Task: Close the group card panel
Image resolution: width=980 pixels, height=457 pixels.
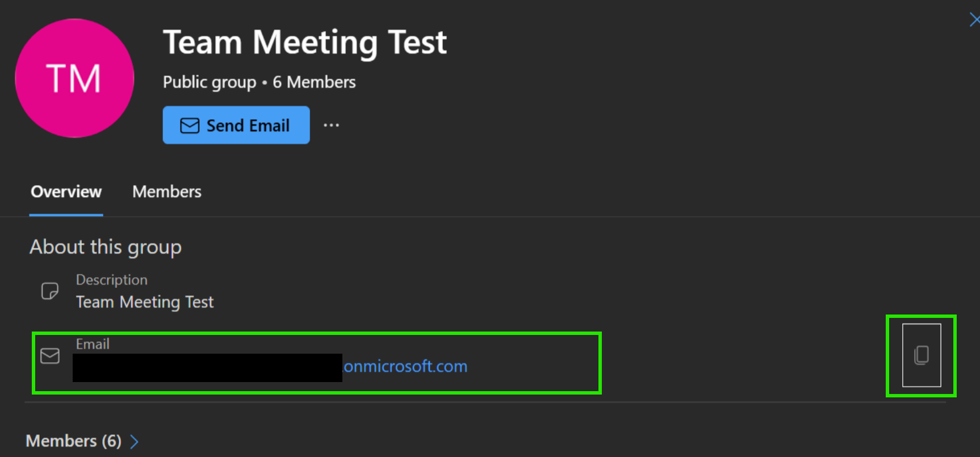Action: coord(974,20)
